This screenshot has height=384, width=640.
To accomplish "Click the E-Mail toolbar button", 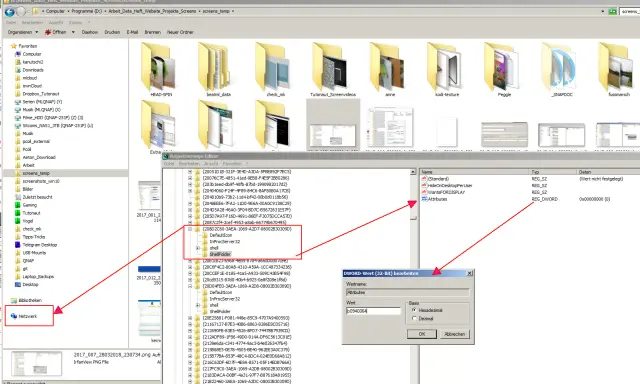I will point(132,32).
